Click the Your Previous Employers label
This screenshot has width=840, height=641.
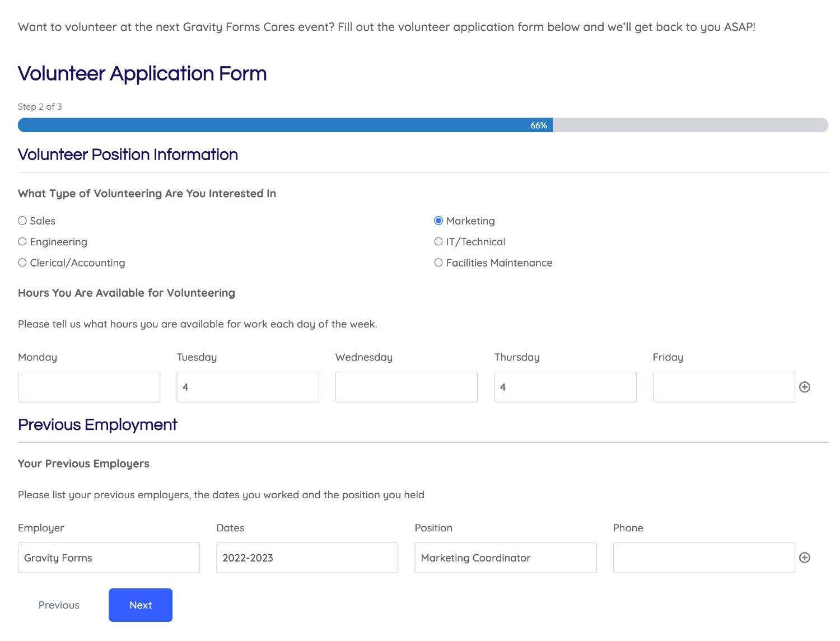pyautogui.click(x=83, y=464)
